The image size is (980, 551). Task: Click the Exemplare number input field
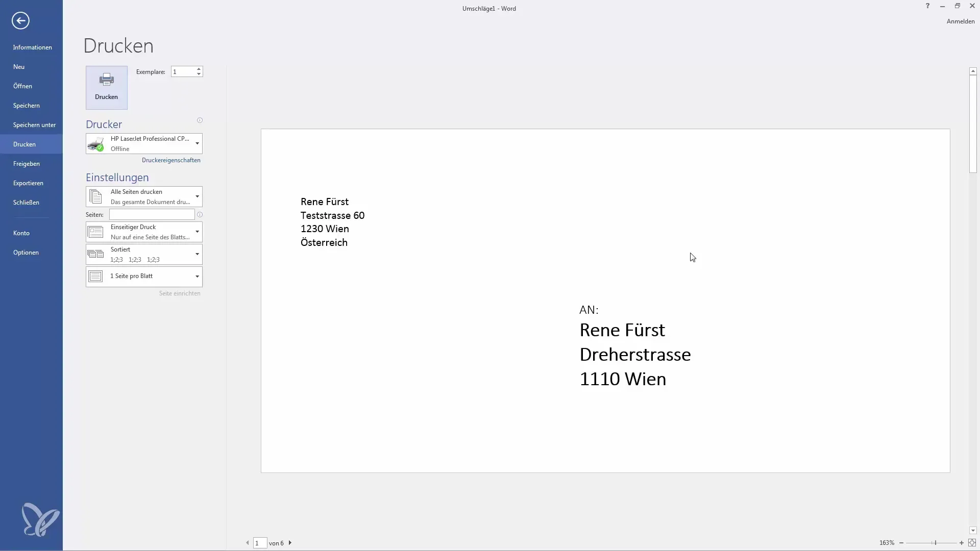(x=182, y=71)
